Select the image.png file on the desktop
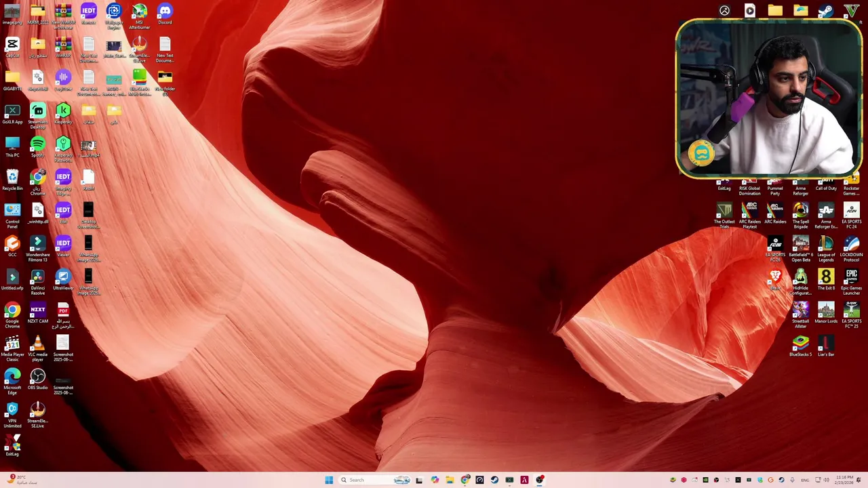Screen dimensions: 868x488 coord(12,14)
